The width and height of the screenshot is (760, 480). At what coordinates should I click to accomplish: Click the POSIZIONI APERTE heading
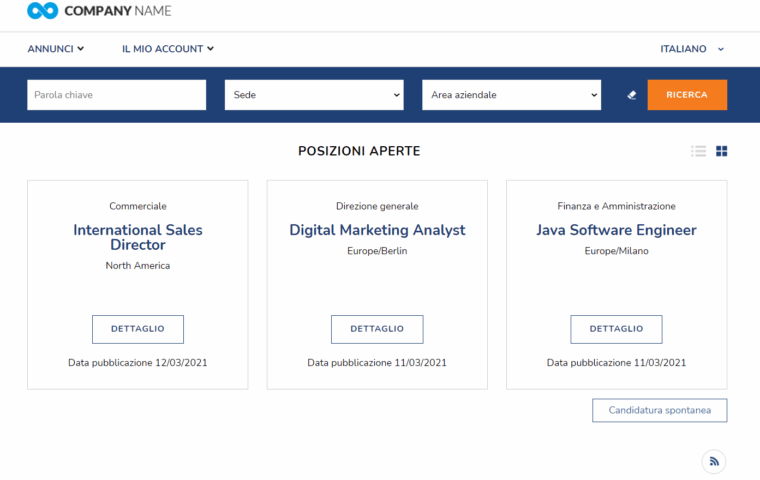pyautogui.click(x=359, y=151)
